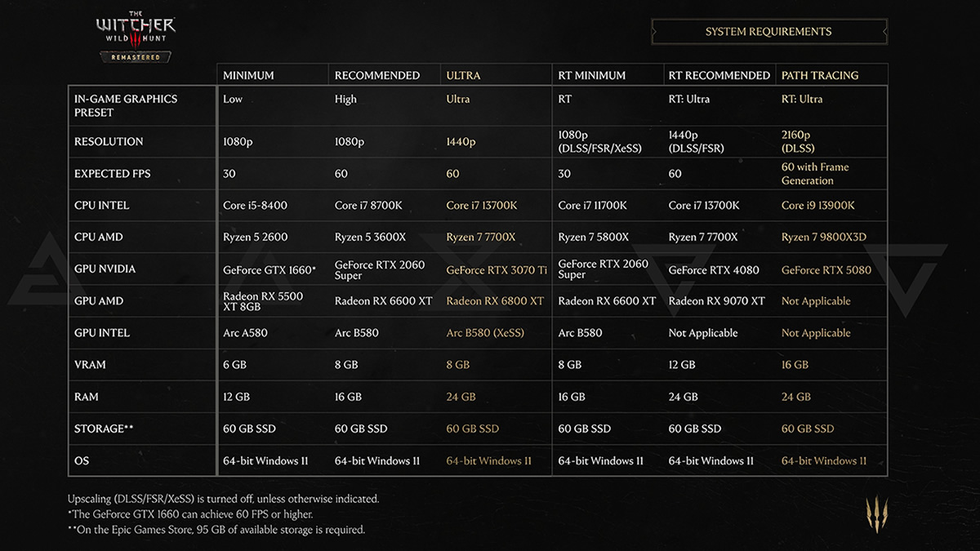Select the Ryzen 5 3600X cell
The height and width of the screenshot is (551, 980).
click(370, 237)
